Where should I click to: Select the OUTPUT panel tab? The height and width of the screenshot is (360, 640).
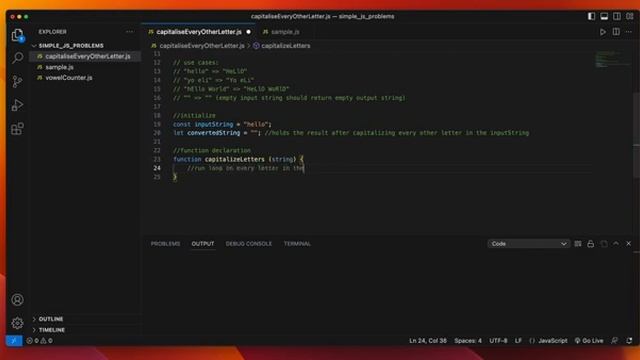pyautogui.click(x=203, y=244)
